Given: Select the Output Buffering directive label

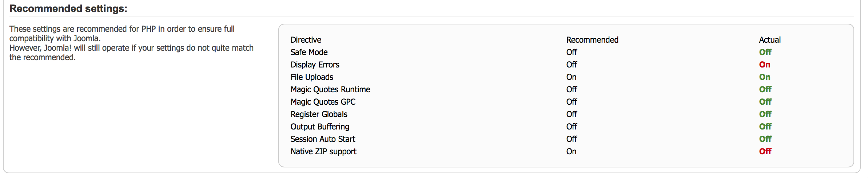Looking at the screenshot, I should coord(320,127).
